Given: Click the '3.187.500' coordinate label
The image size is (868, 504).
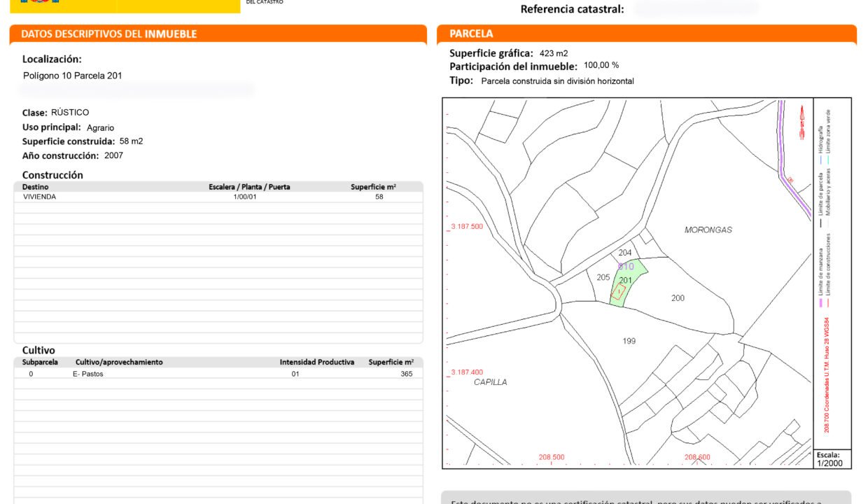Looking at the screenshot, I should point(467,227).
